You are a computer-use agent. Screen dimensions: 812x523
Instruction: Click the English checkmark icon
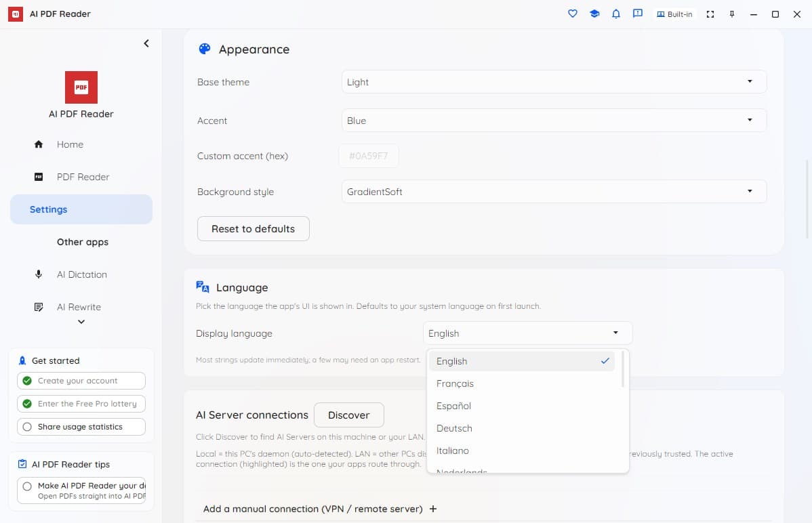tap(605, 361)
